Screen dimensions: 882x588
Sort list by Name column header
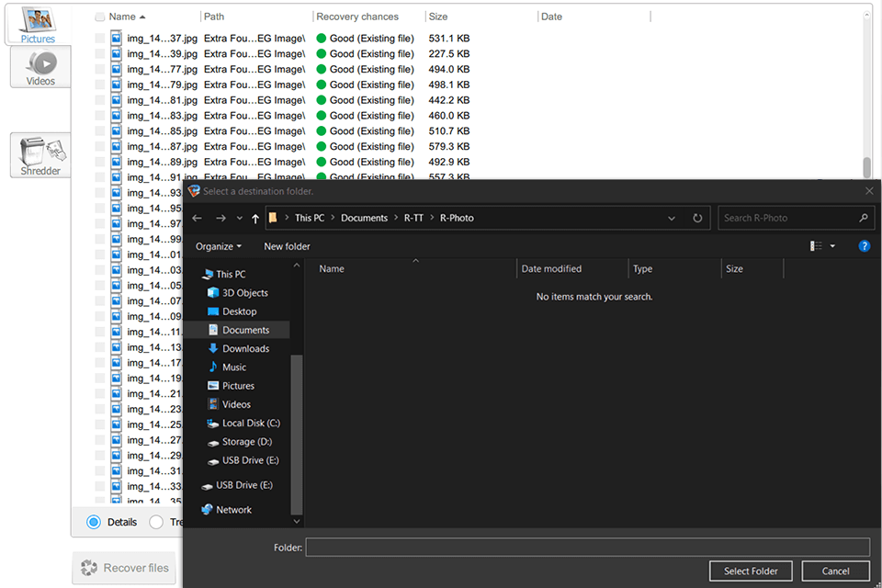pyautogui.click(x=122, y=17)
